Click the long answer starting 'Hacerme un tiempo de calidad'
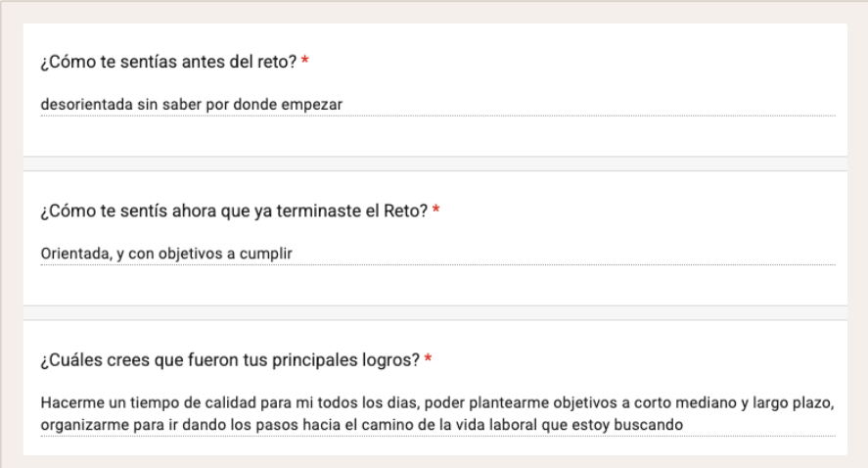 click(437, 414)
